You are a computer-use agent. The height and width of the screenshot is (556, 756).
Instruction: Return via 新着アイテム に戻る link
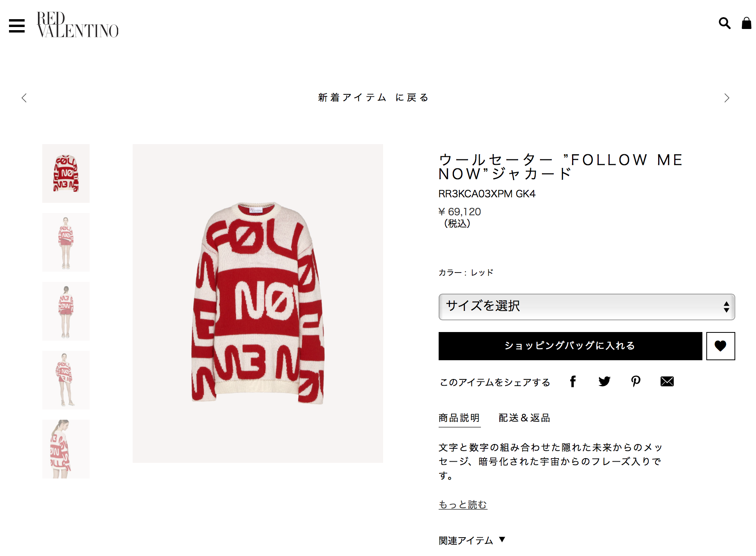(374, 97)
